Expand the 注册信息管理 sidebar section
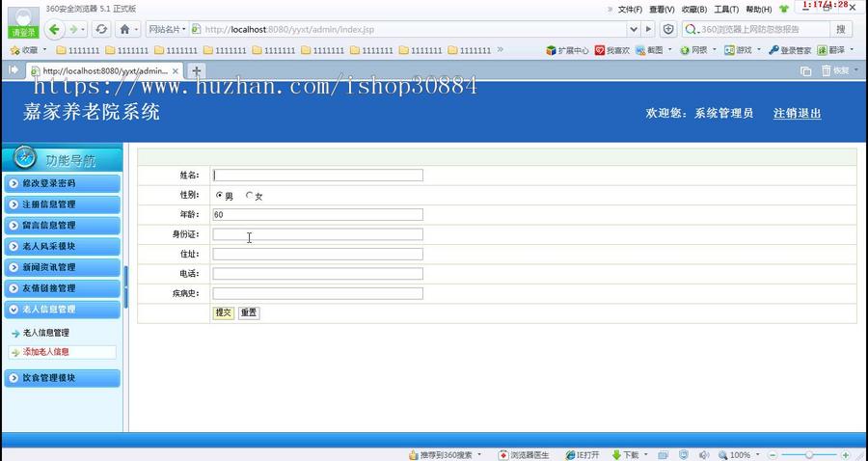 (x=62, y=204)
